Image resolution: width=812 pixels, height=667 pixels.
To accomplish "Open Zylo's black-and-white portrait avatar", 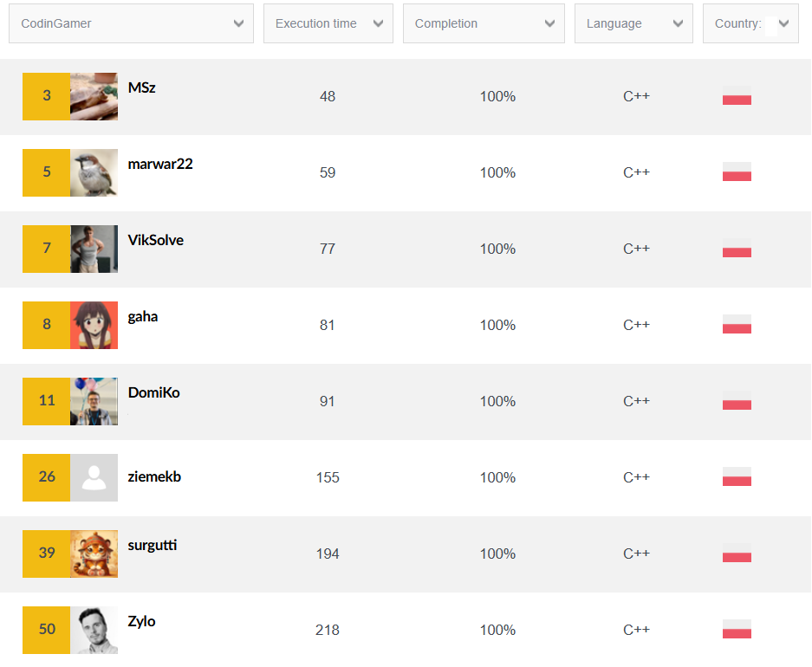I will click(94, 631).
